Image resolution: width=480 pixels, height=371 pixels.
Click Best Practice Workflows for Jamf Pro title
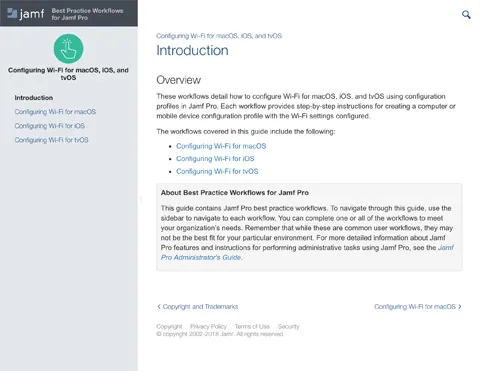(87, 14)
